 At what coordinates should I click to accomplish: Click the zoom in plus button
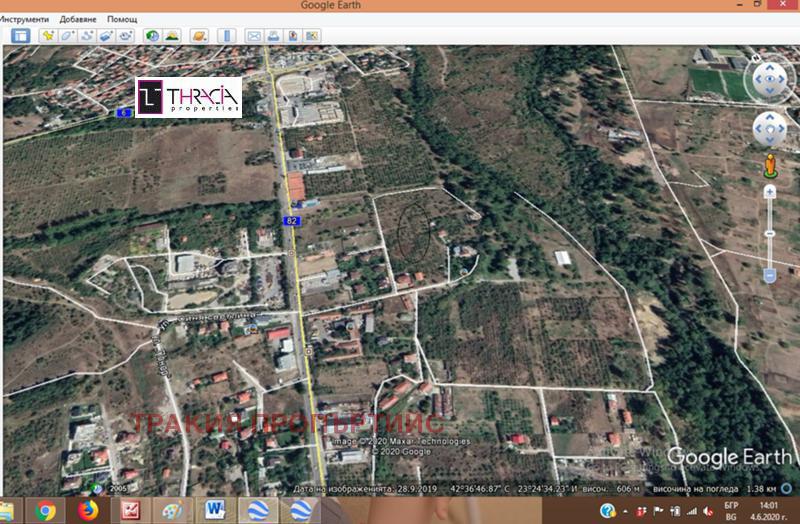pos(769,192)
